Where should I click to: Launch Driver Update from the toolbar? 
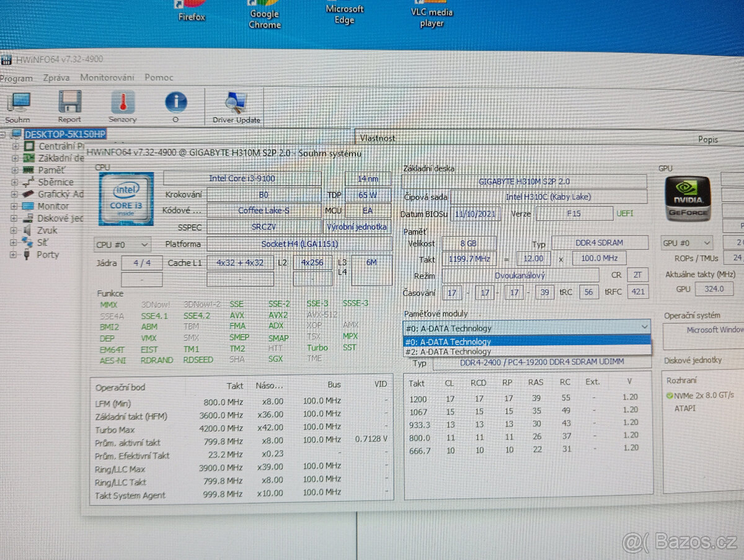(236, 102)
